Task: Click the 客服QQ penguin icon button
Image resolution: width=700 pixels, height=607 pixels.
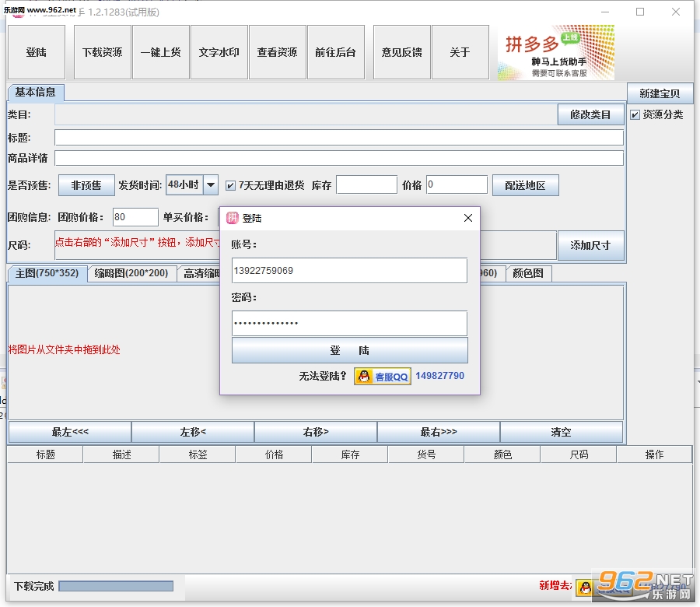Action: click(x=383, y=377)
